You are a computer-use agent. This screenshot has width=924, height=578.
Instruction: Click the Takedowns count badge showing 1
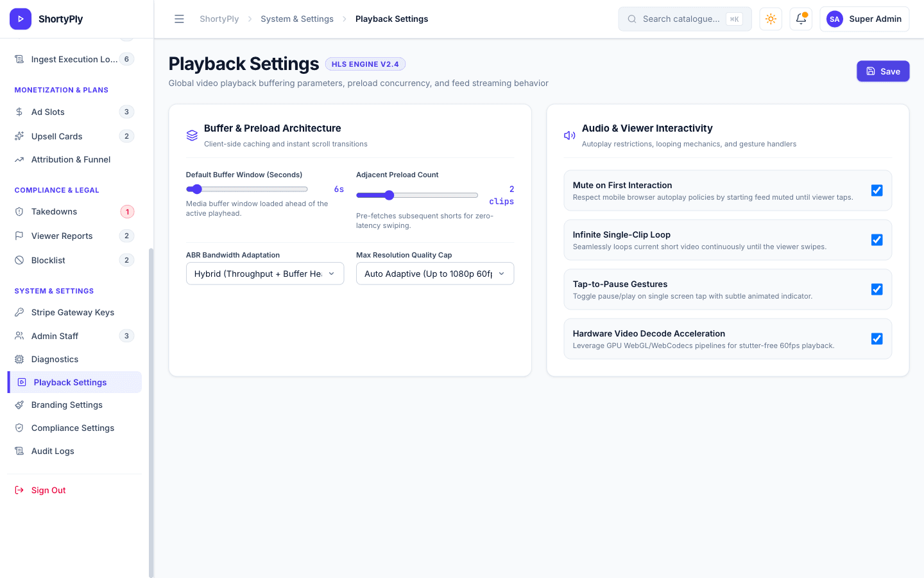(x=127, y=211)
